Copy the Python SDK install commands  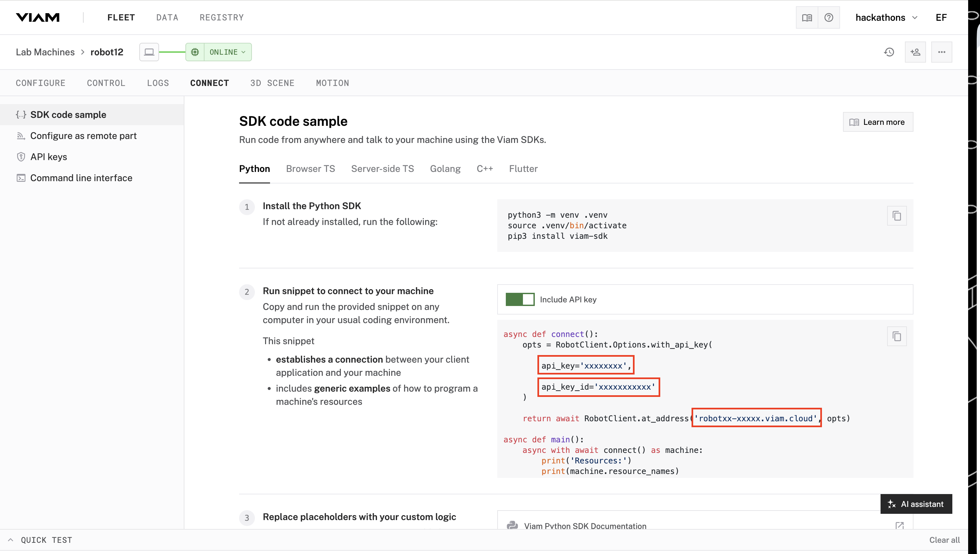[x=897, y=216]
